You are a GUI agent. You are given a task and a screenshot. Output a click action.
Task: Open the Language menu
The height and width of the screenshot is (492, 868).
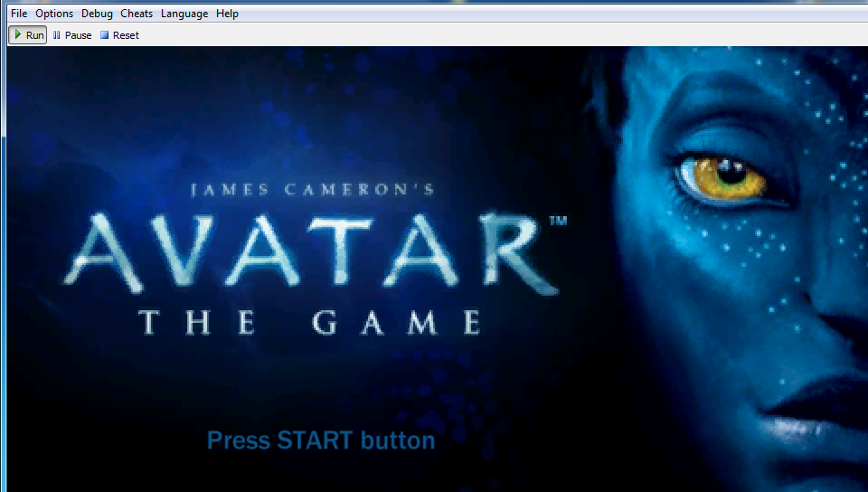184,14
